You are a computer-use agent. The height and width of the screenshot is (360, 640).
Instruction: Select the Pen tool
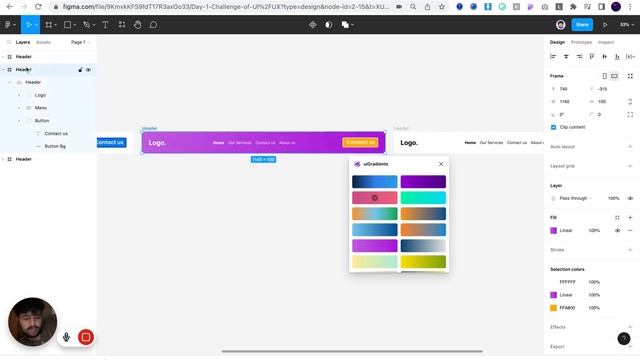click(86, 25)
